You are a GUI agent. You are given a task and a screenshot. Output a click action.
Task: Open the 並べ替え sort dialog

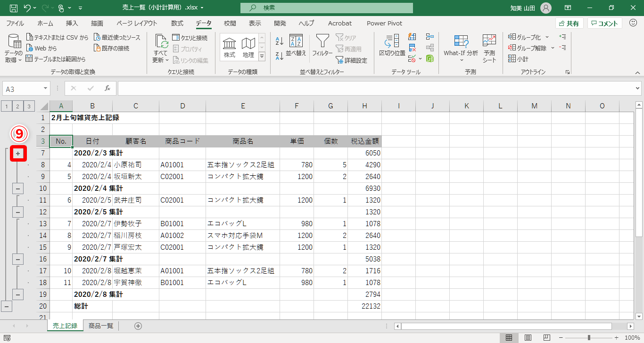point(296,45)
